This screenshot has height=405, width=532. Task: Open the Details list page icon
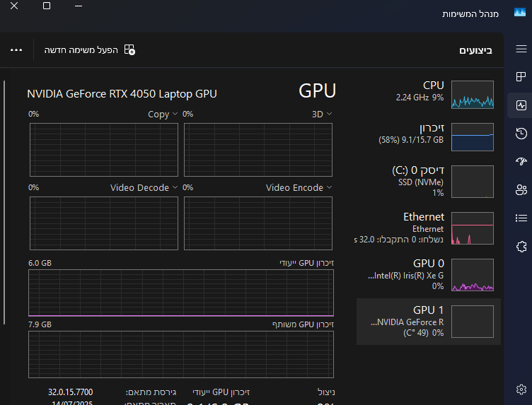click(x=521, y=218)
